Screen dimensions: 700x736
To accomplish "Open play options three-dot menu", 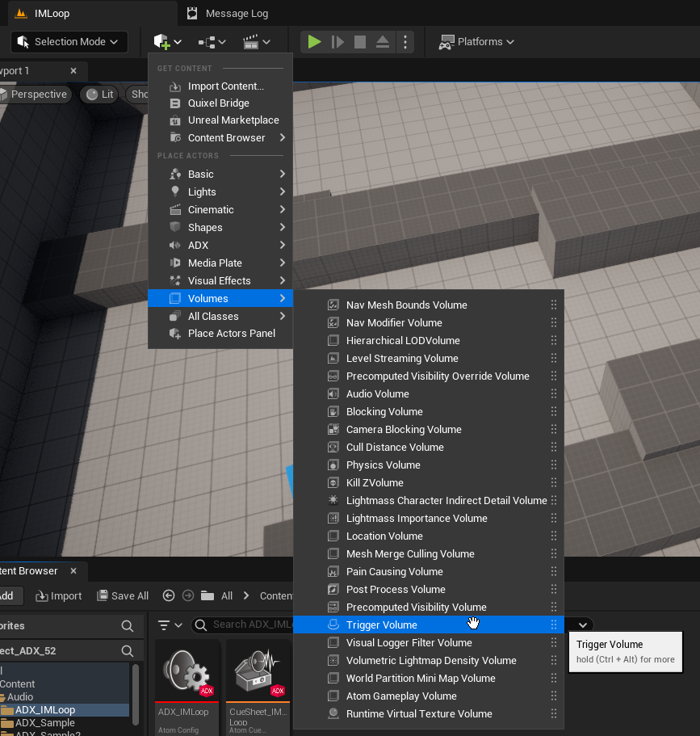I will (x=405, y=42).
